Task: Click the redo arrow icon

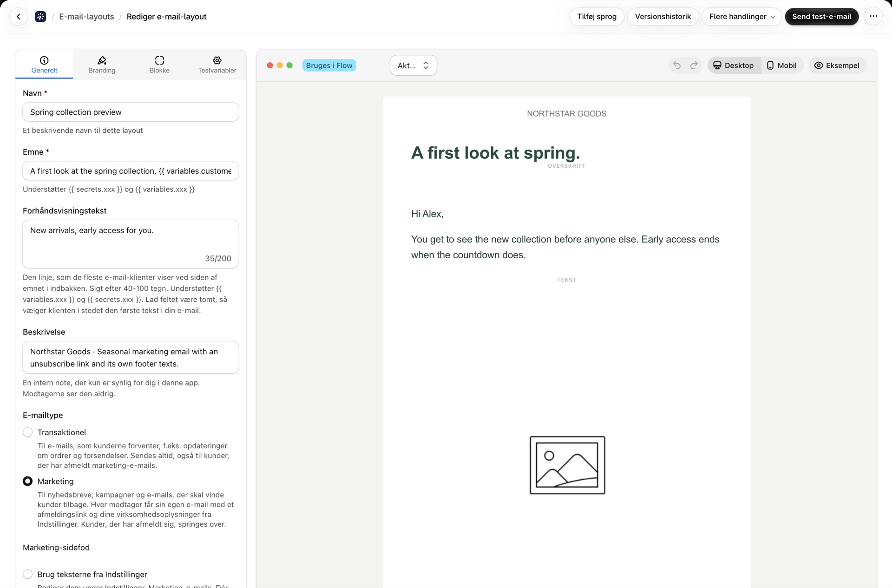Action: click(694, 65)
